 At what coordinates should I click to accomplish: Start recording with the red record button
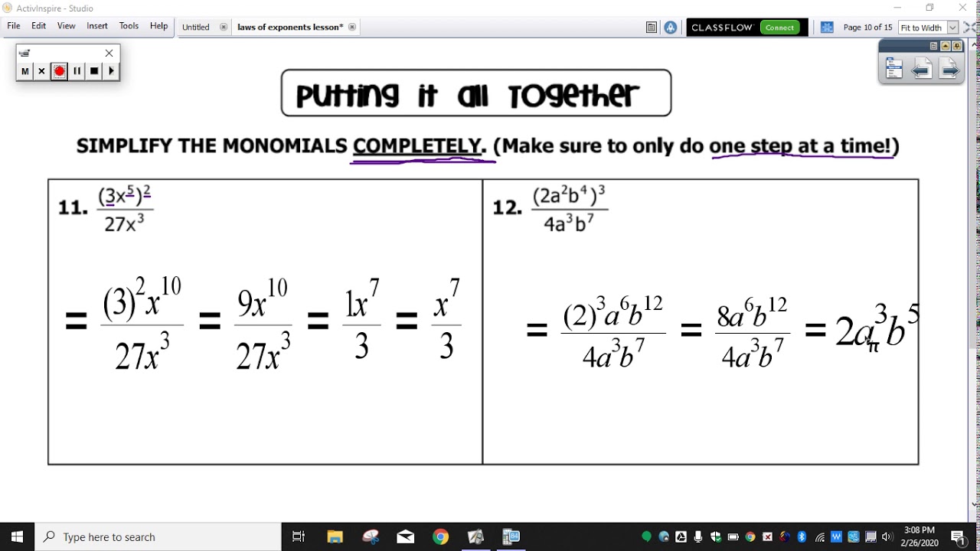click(x=59, y=71)
